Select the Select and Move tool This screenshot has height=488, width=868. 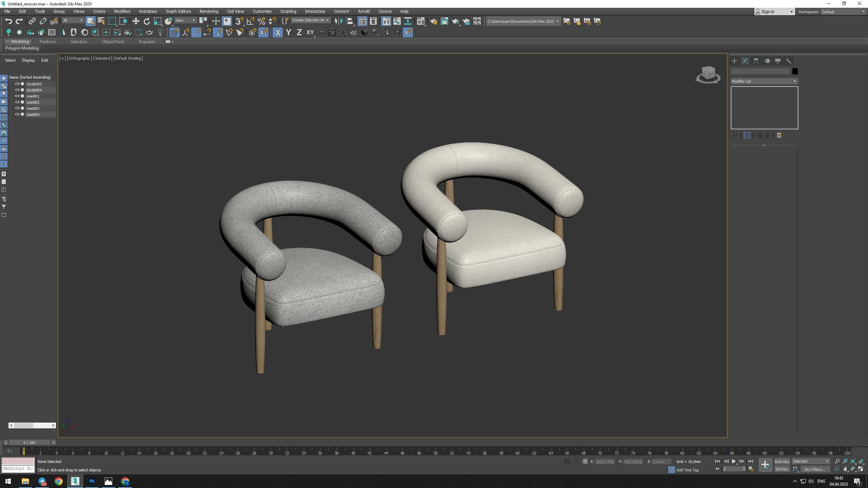point(135,21)
